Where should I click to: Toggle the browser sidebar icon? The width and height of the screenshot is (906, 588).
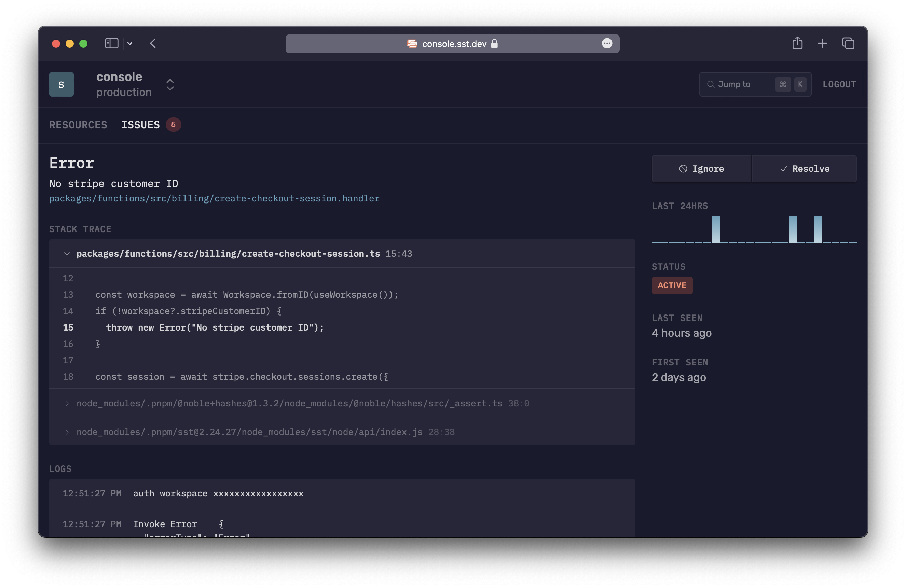coord(111,43)
